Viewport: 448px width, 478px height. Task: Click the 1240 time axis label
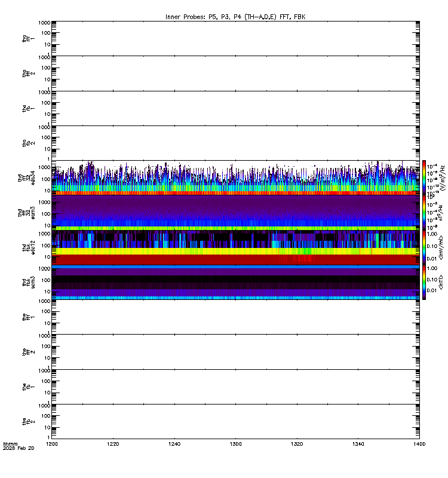coord(174,444)
